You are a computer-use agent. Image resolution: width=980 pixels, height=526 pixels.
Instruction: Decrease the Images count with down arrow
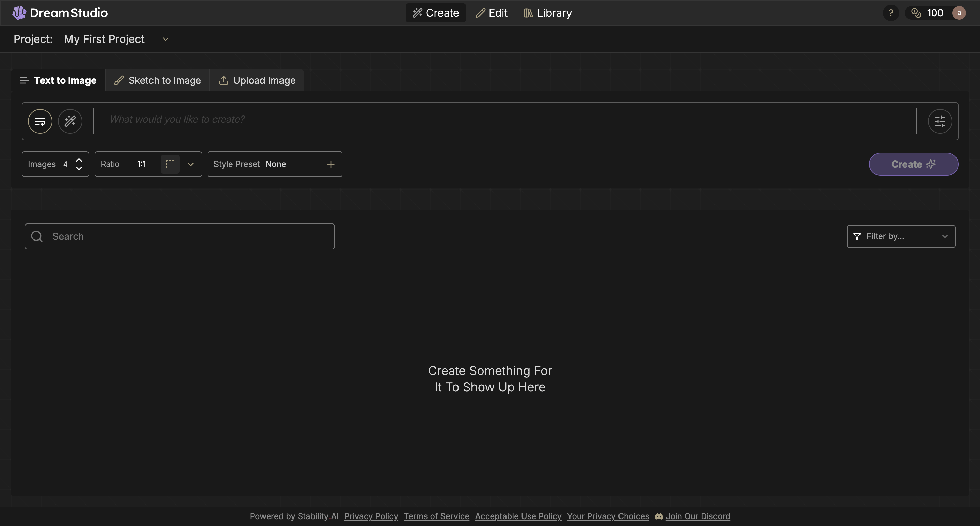79,168
